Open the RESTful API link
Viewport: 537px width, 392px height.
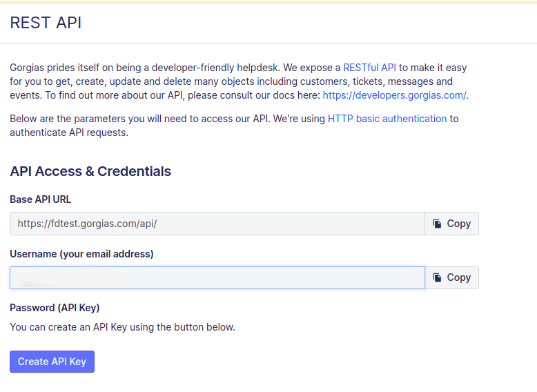click(x=369, y=68)
